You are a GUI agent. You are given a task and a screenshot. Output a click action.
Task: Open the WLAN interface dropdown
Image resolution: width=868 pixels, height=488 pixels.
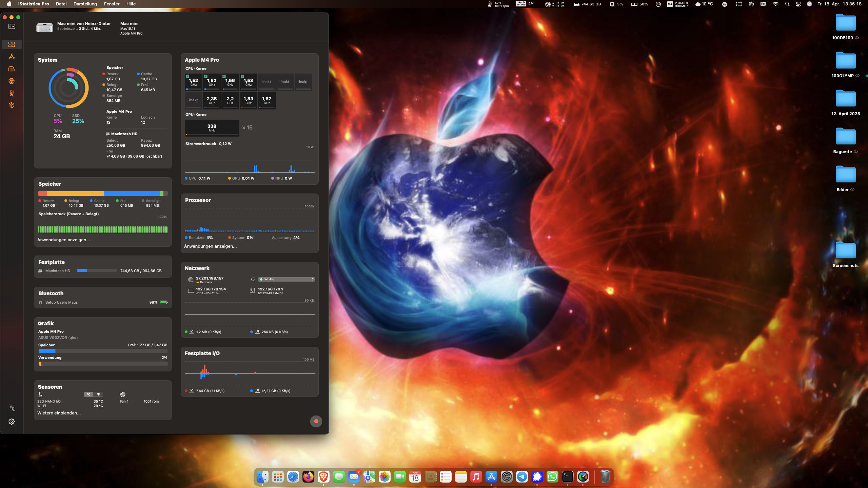[287, 279]
